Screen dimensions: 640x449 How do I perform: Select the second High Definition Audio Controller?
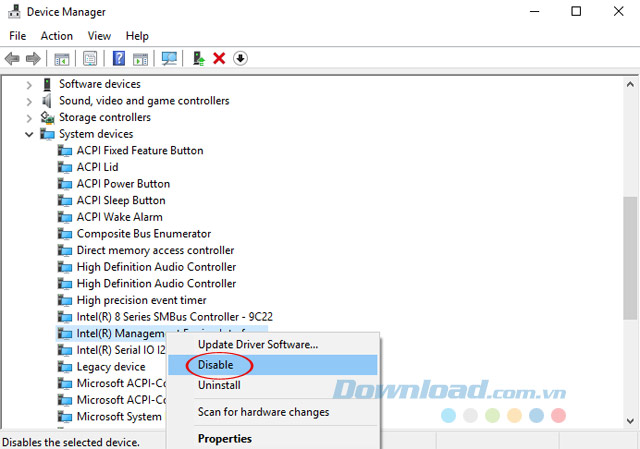point(156,284)
